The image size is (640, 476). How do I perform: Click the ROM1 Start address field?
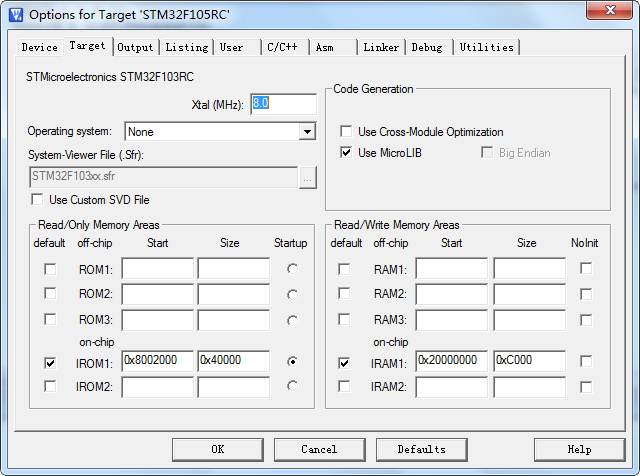[x=158, y=268]
